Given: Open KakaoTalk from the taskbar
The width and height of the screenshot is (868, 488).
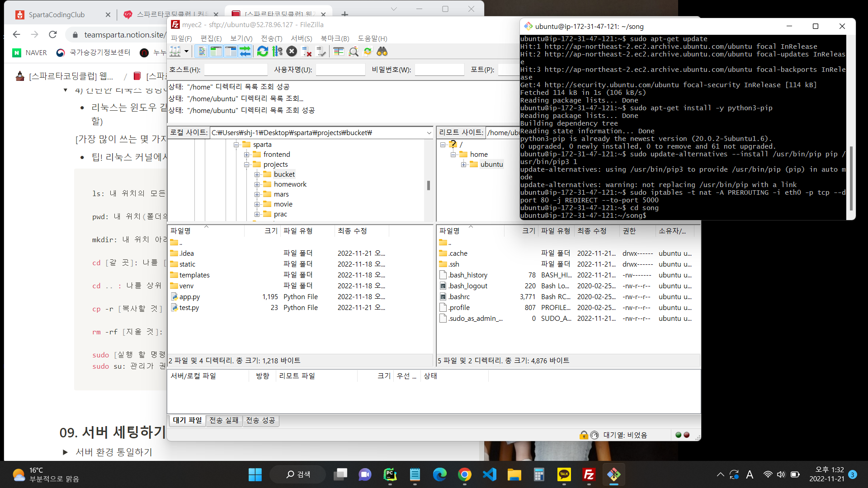Looking at the screenshot, I should click(x=564, y=474).
